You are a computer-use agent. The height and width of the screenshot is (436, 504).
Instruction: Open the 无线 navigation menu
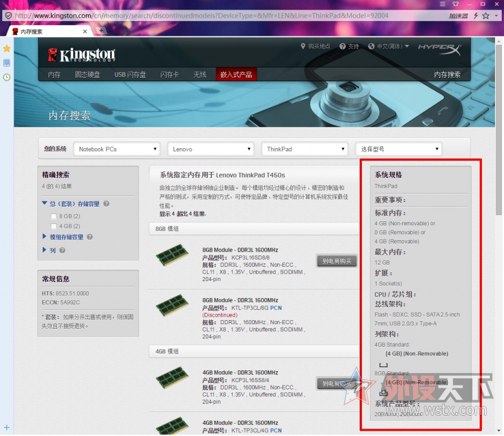pyautogui.click(x=199, y=74)
